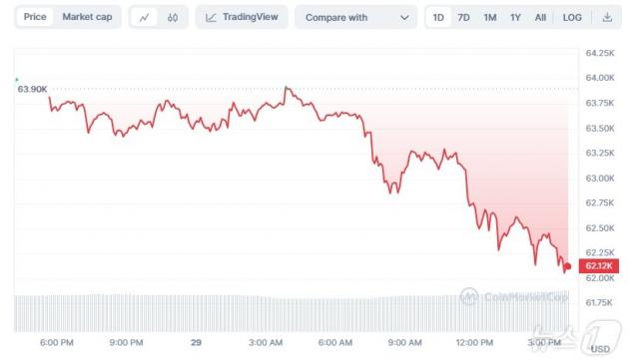629x364 pixels.
Task: Select the 1M time range
Action: (490, 18)
